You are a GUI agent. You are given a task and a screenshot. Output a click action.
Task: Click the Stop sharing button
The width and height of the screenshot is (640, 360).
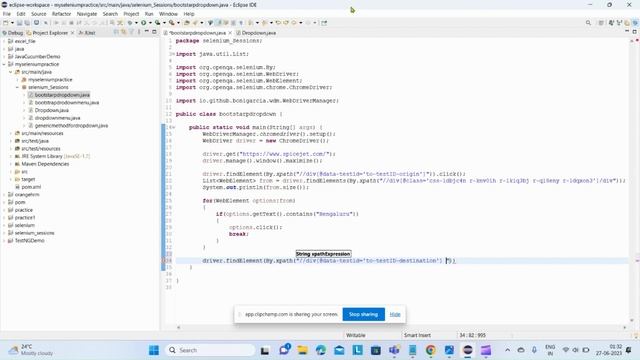pos(363,314)
